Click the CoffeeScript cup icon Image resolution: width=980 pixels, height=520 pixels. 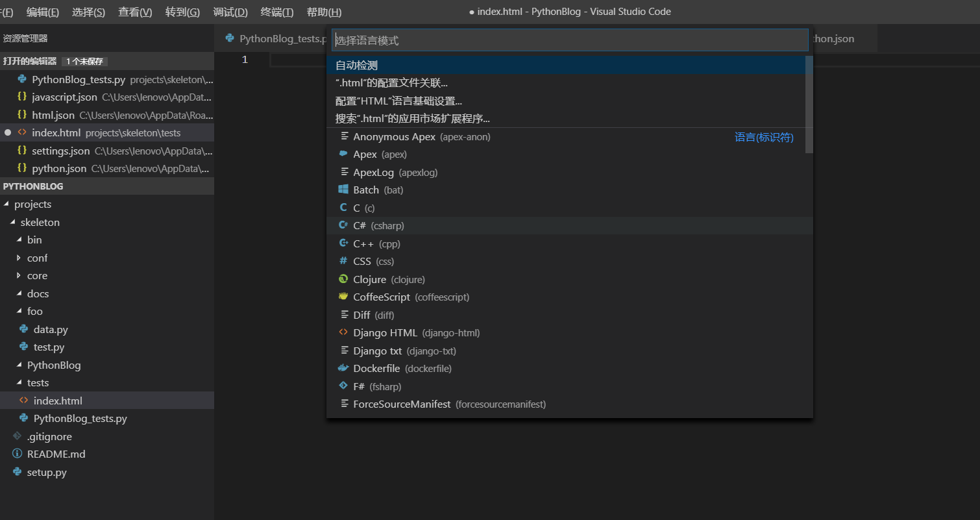343,297
